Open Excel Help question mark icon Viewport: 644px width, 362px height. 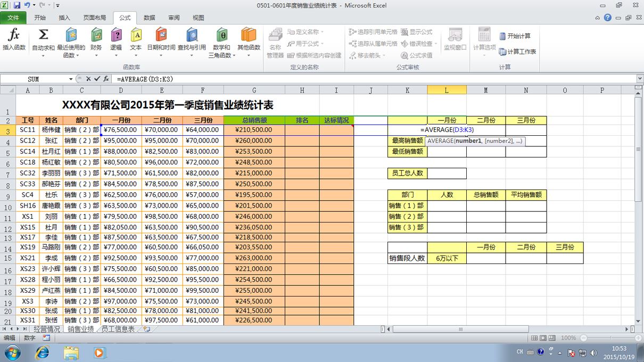pyautogui.click(x=608, y=17)
